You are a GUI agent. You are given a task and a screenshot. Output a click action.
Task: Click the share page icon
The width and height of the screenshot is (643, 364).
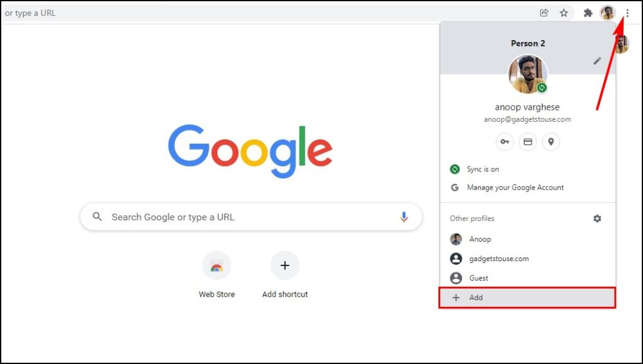544,13
